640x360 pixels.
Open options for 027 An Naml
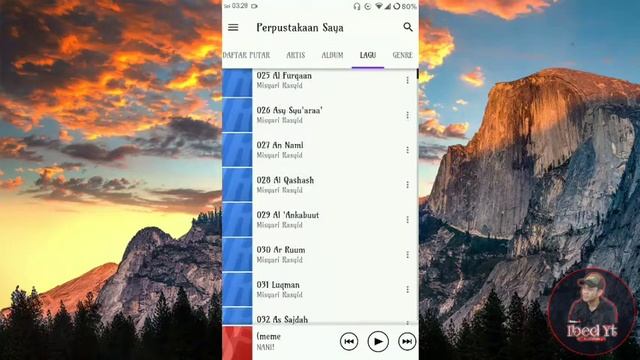[407, 150]
